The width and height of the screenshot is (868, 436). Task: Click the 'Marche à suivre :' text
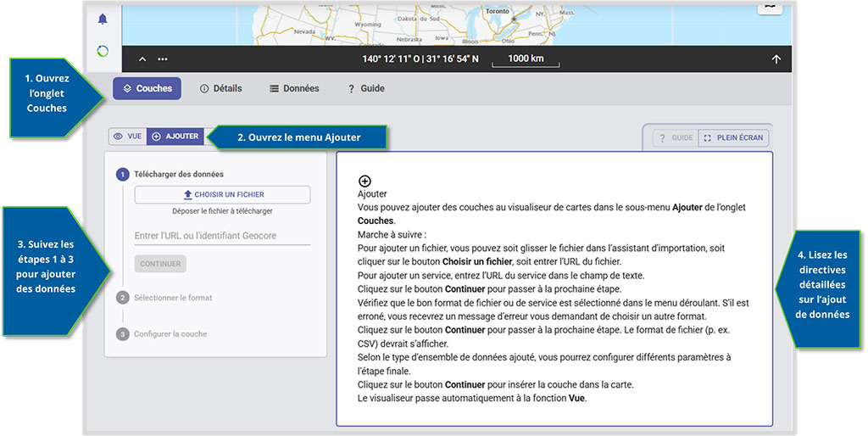coord(392,234)
